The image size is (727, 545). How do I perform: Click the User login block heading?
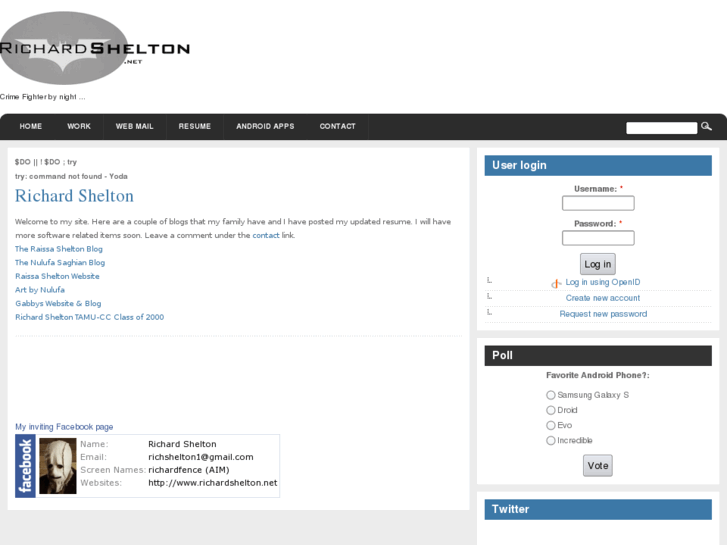pos(598,166)
